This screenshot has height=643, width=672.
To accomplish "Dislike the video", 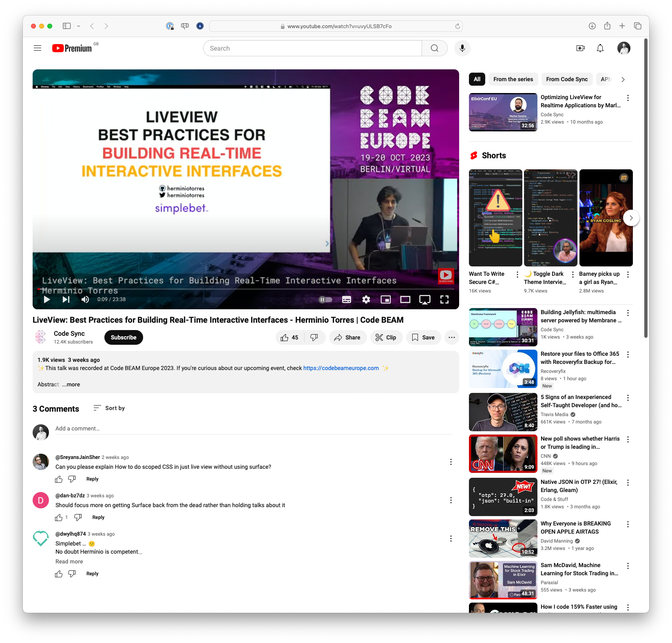I will click(314, 337).
